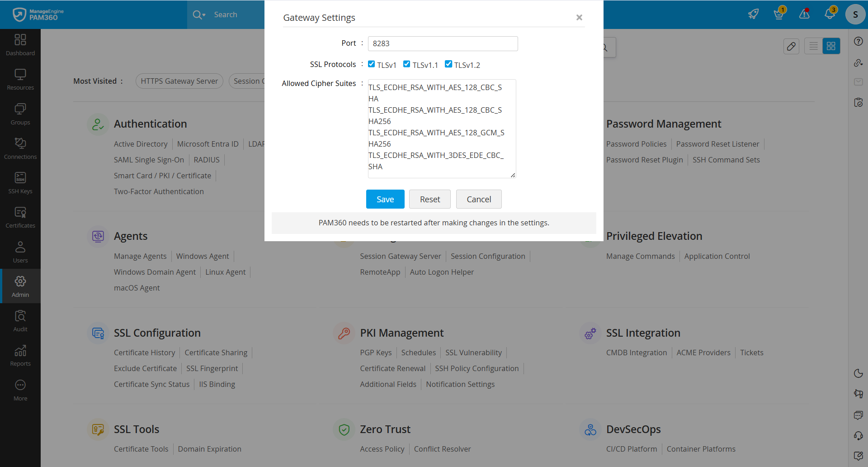Disable the TLSv1.2 protocol checkbox
This screenshot has width=868, height=467.
(448, 64)
